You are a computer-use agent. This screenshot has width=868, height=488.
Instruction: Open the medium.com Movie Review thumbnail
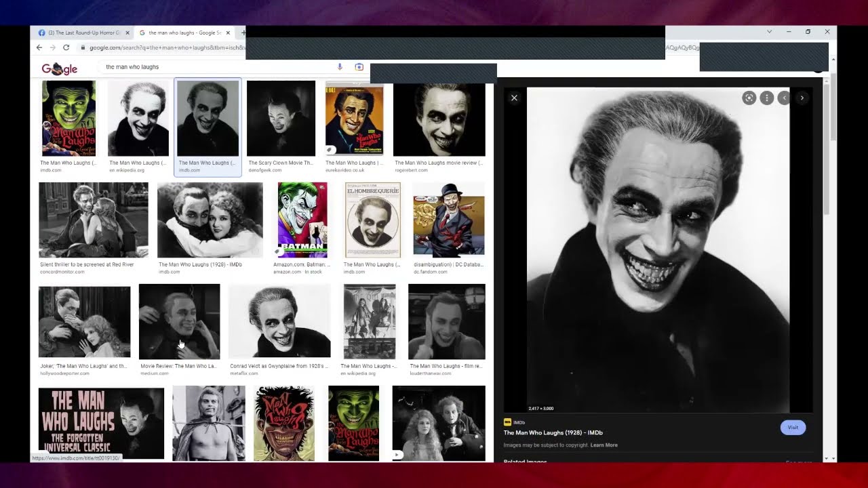179,321
